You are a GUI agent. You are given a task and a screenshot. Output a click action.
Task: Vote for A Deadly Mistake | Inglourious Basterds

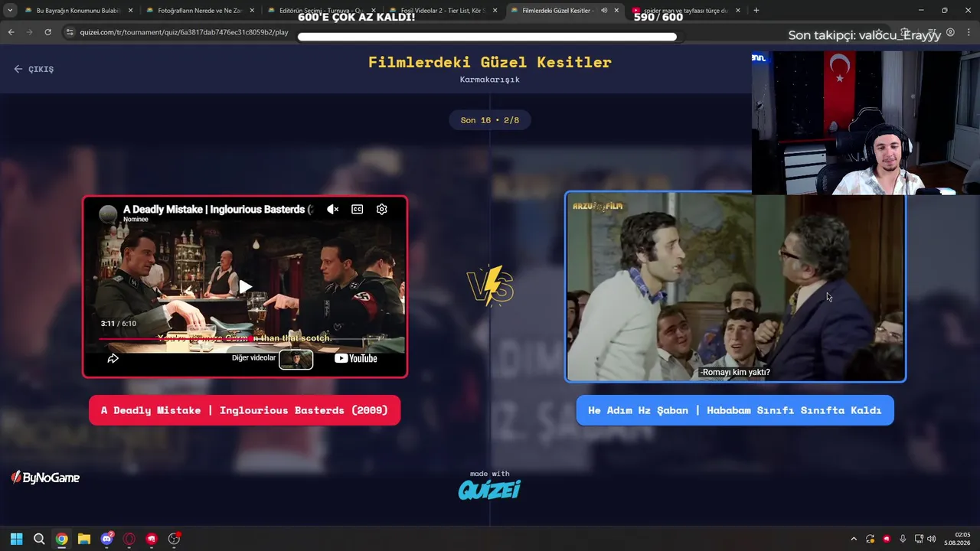[x=244, y=410]
